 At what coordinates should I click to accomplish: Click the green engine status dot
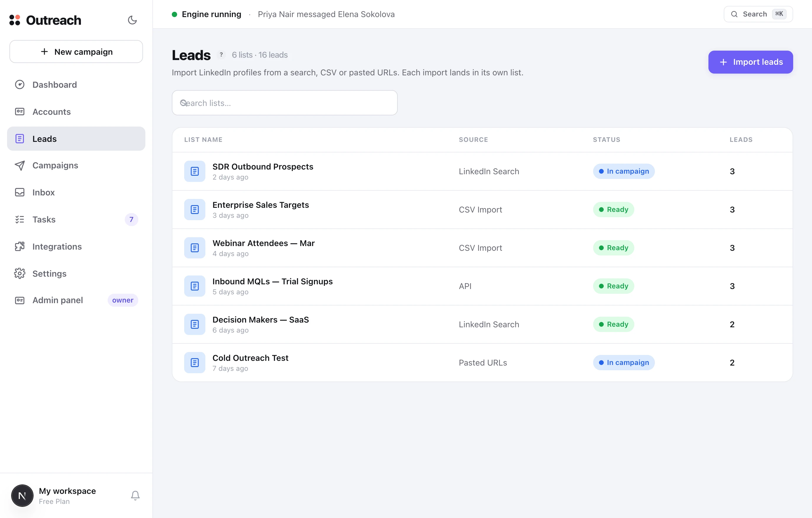[x=174, y=14]
